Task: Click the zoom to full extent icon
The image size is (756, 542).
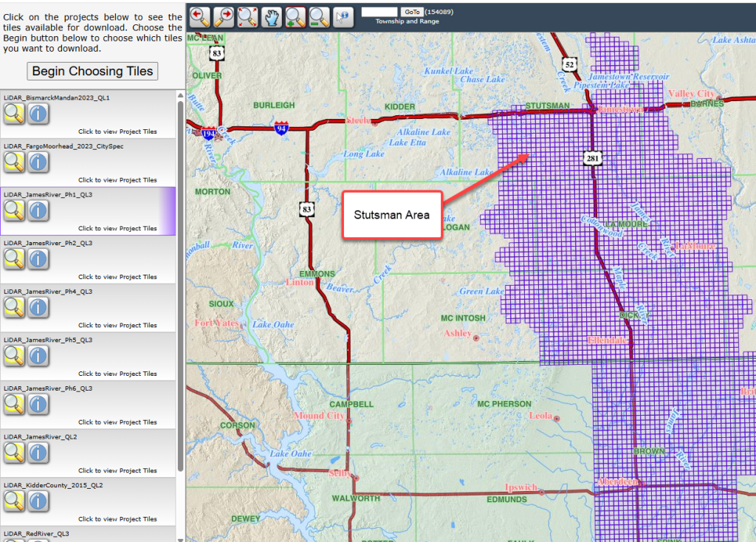Action: coord(249,16)
